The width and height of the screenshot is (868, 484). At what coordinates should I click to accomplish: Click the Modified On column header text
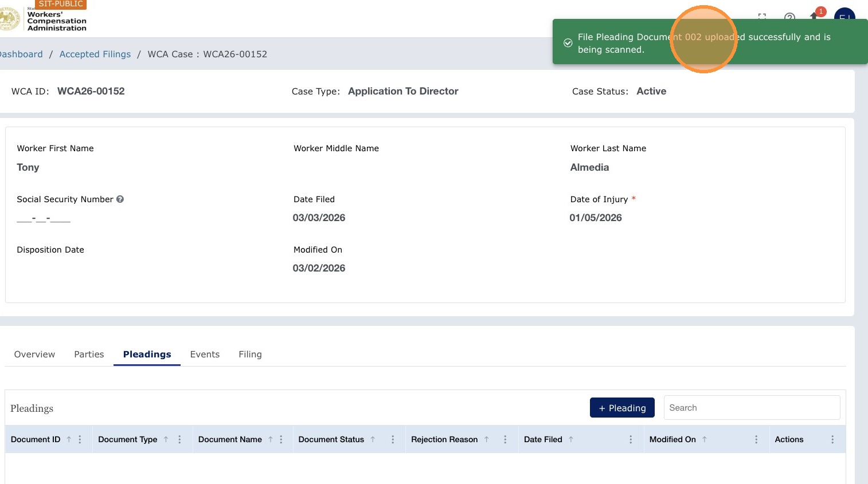tap(672, 439)
